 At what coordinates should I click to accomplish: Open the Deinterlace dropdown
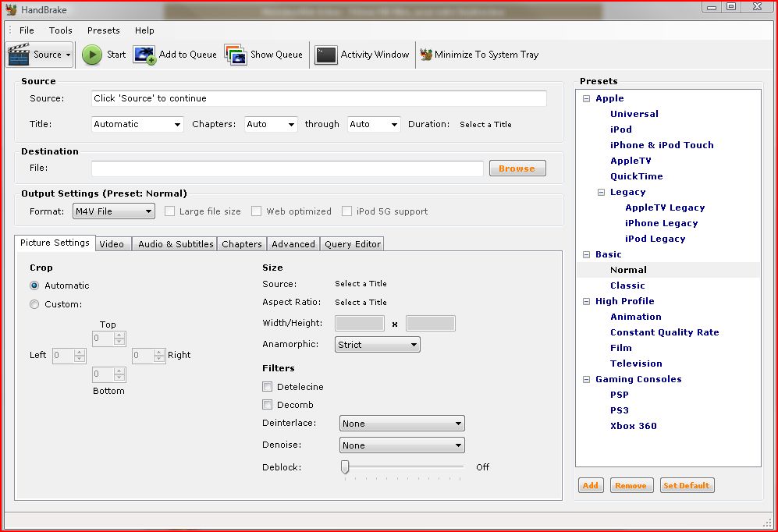tap(402, 424)
